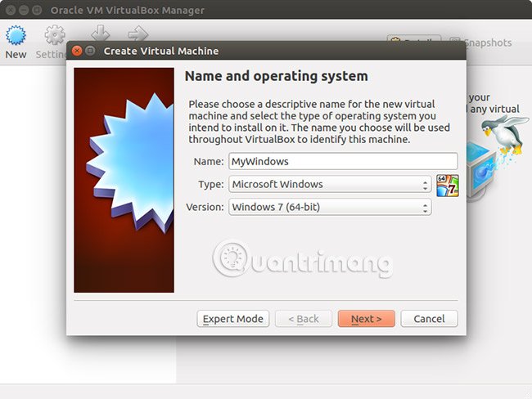Click the down-arrow Discard toolbar icon
Image resolution: width=532 pixels, height=399 pixels.
tap(101, 33)
